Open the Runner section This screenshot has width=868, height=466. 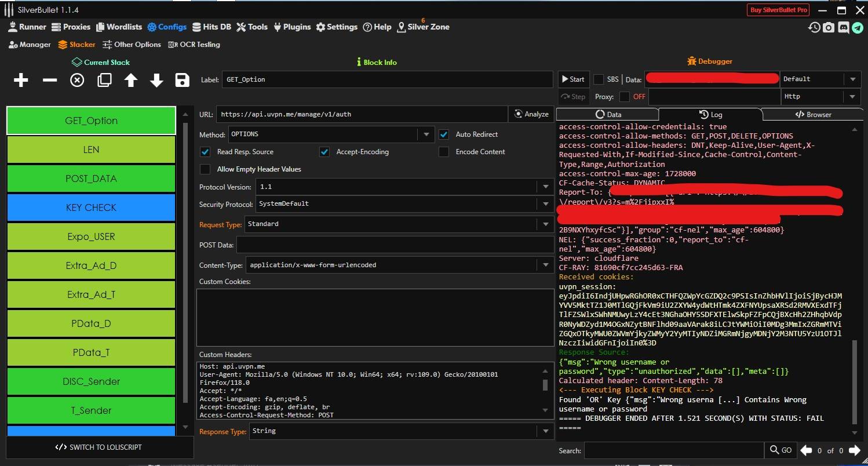[27, 27]
